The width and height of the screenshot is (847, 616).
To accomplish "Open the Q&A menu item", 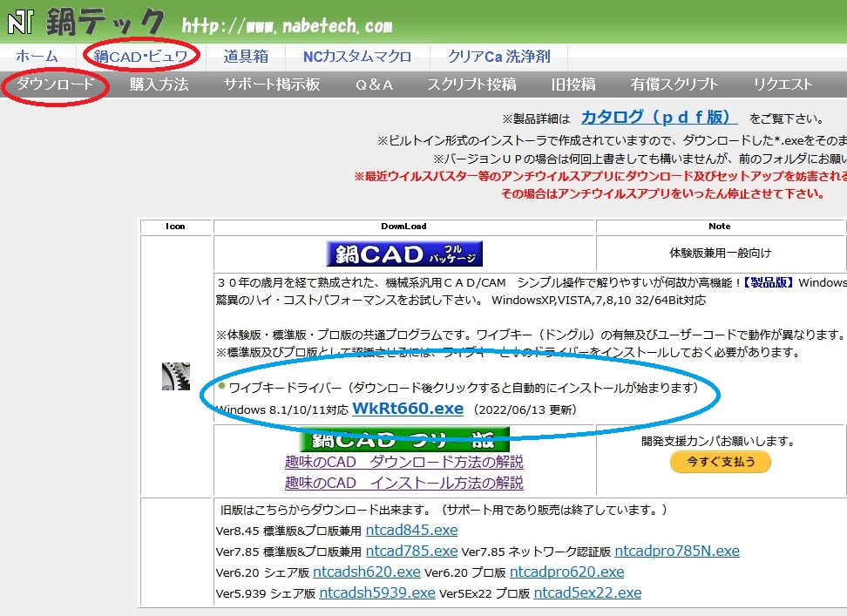I will (374, 85).
